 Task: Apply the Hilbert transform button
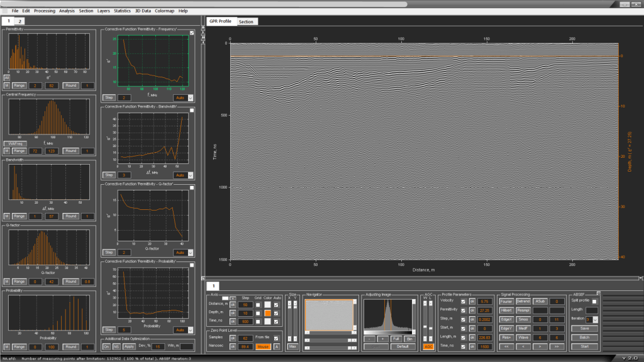pos(506,310)
